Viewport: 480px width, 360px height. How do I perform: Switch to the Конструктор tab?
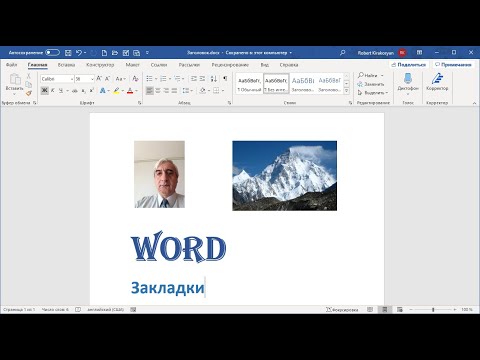(x=100, y=65)
